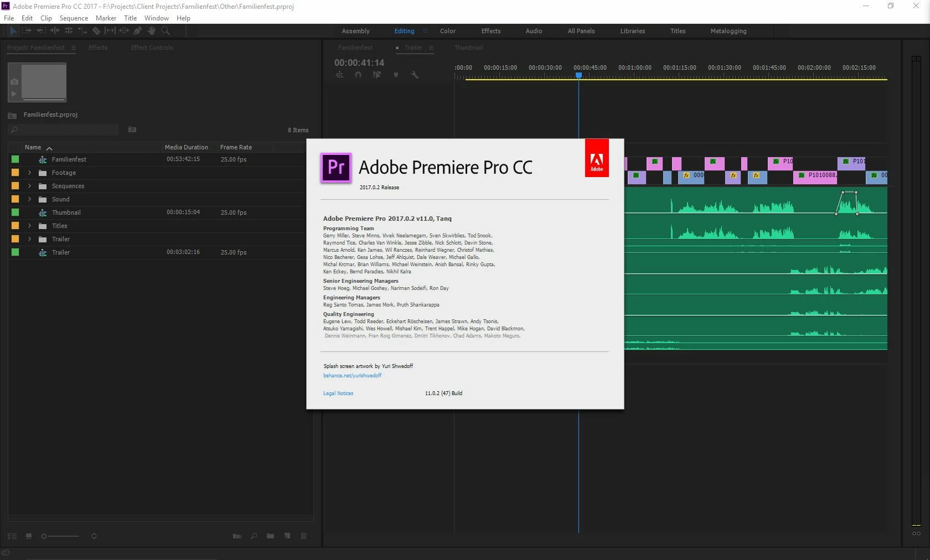Expand the Footage bin
Viewport: 930px width, 560px height.
click(x=29, y=173)
